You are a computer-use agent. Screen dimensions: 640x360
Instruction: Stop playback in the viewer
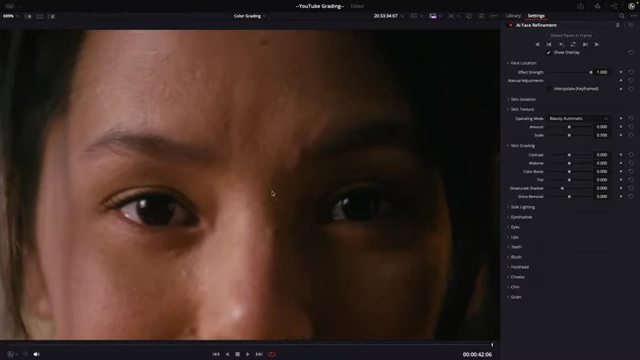(x=238, y=354)
